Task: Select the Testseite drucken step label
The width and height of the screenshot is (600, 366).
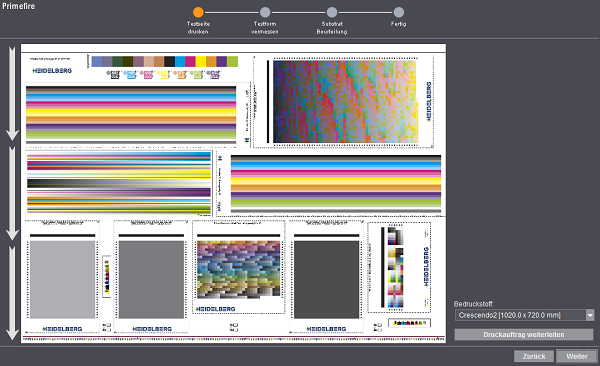Action: pos(198,28)
